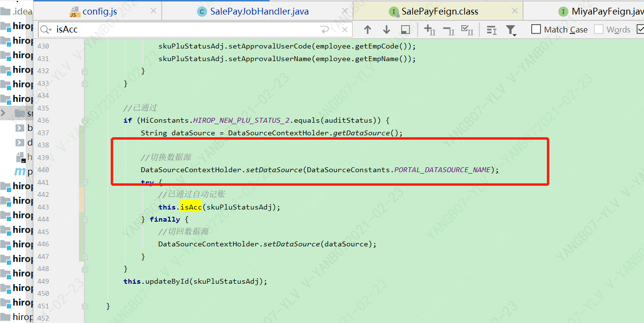Click the pin icon beside line 432

click(85, 70)
